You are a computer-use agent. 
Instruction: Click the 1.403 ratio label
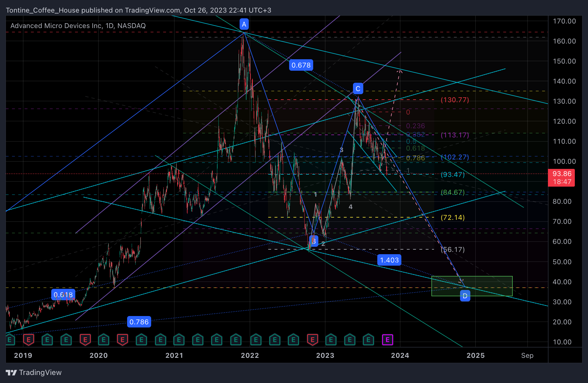[x=389, y=260]
